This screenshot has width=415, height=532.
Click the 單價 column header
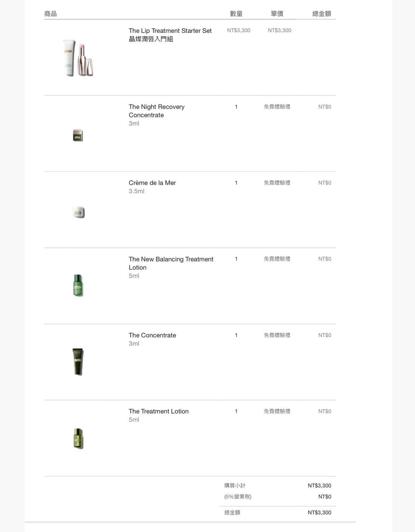(277, 14)
